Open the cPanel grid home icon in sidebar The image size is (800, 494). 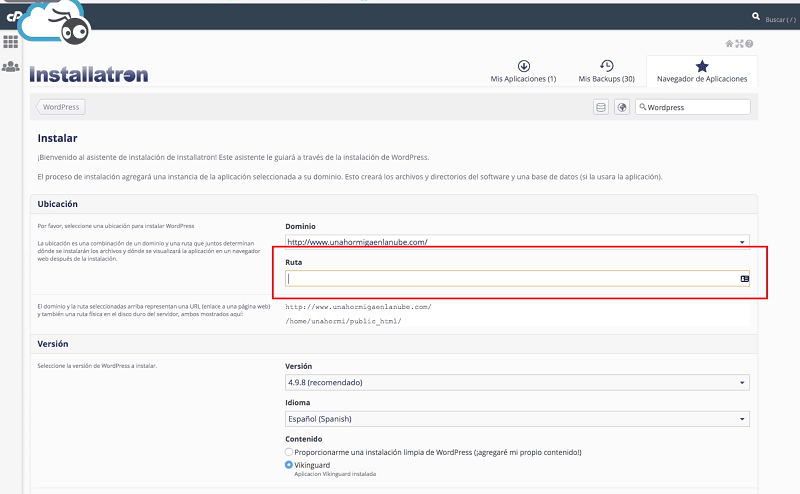pyautogui.click(x=10, y=41)
